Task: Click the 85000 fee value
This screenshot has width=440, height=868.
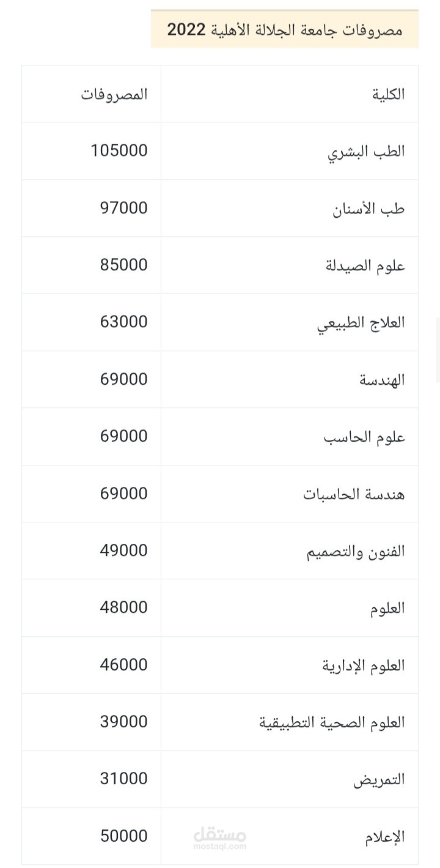Action: tap(124, 265)
